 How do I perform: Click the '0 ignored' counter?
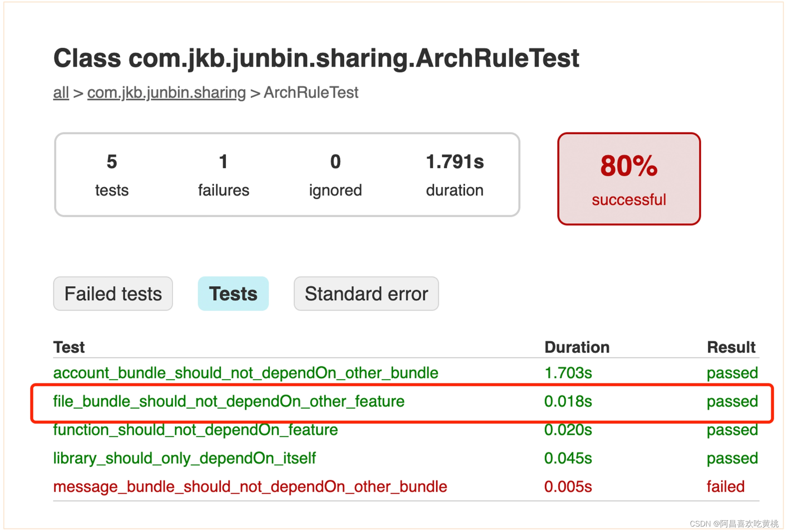tap(335, 175)
